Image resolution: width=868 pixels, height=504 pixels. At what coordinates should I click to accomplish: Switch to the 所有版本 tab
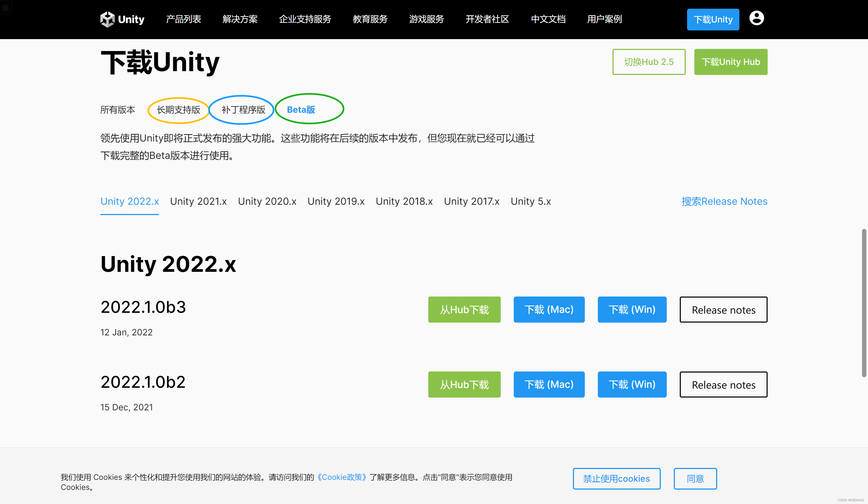pyautogui.click(x=117, y=110)
